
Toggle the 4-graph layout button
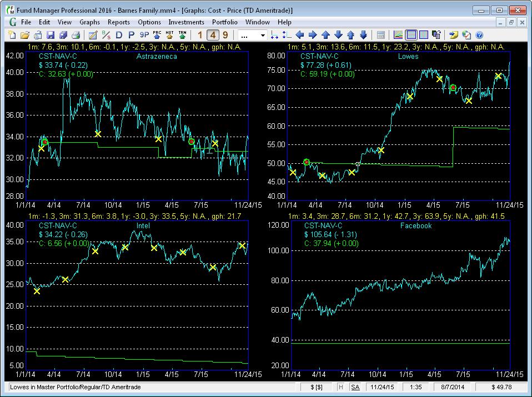[213, 35]
